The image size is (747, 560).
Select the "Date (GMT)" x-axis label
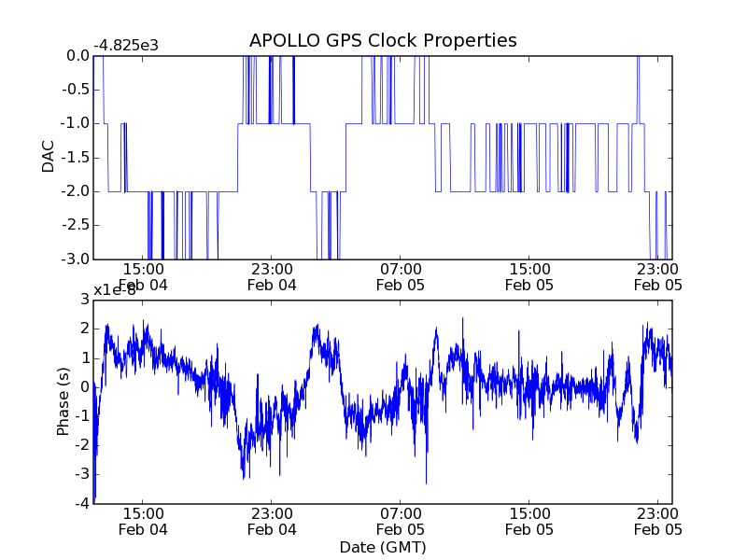pyautogui.click(x=383, y=548)
